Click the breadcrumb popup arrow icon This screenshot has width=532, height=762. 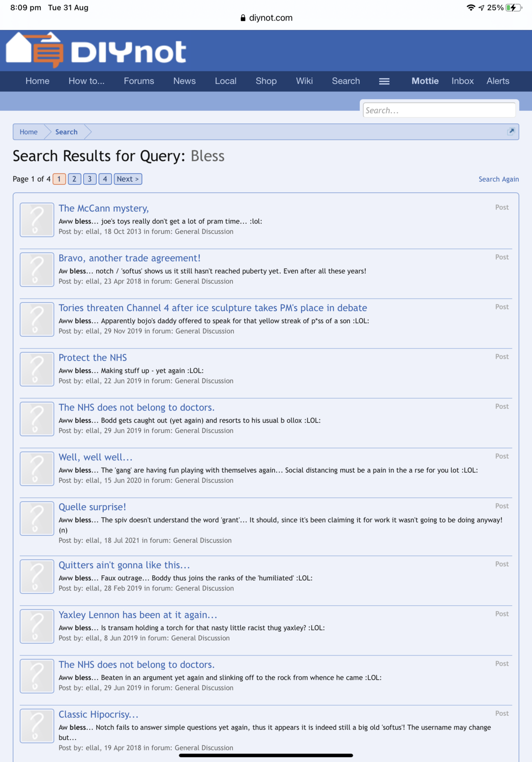point(511,131)
